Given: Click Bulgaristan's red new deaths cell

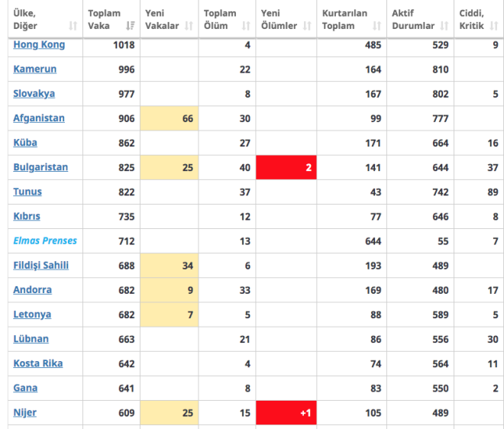Looking at the screenshot, I should click(286, 167).
